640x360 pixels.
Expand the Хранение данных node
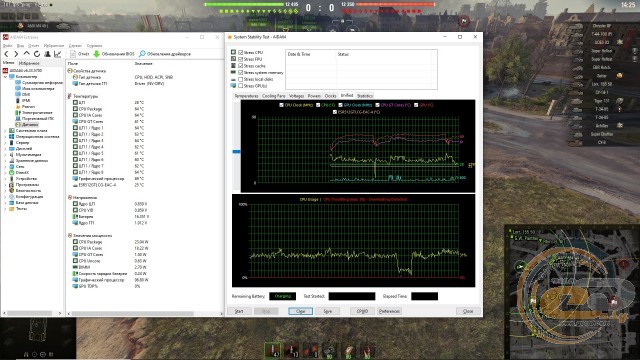click(5, 160)
